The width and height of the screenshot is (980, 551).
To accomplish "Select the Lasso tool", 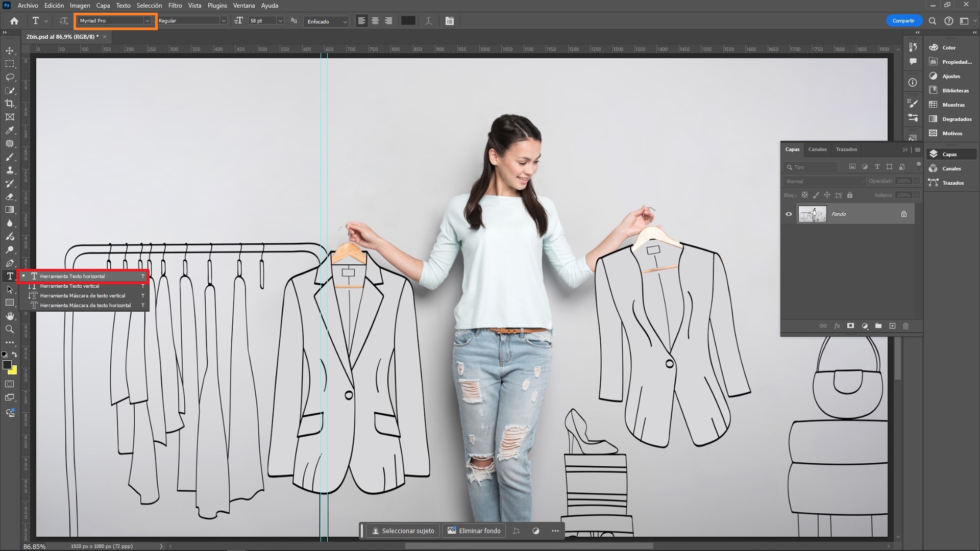I will (10, 77).
